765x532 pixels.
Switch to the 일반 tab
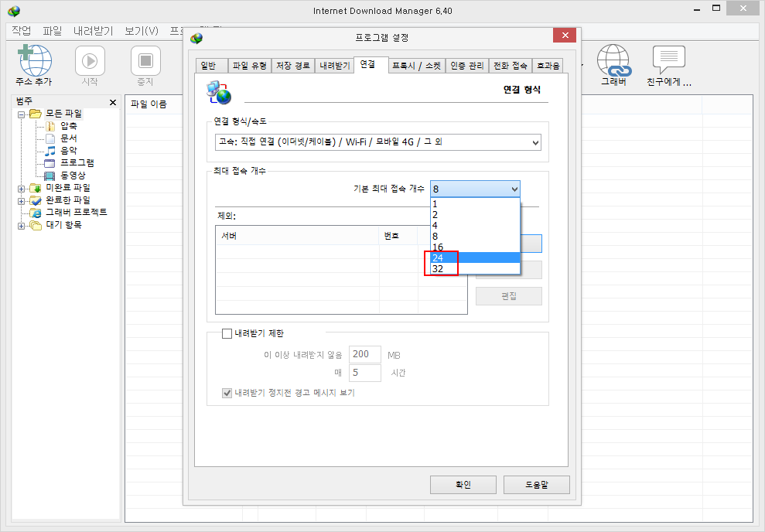coord(212,66)
